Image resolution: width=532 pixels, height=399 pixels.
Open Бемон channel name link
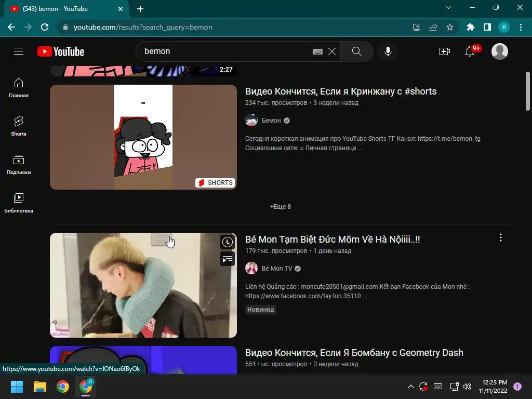(271, 121)
